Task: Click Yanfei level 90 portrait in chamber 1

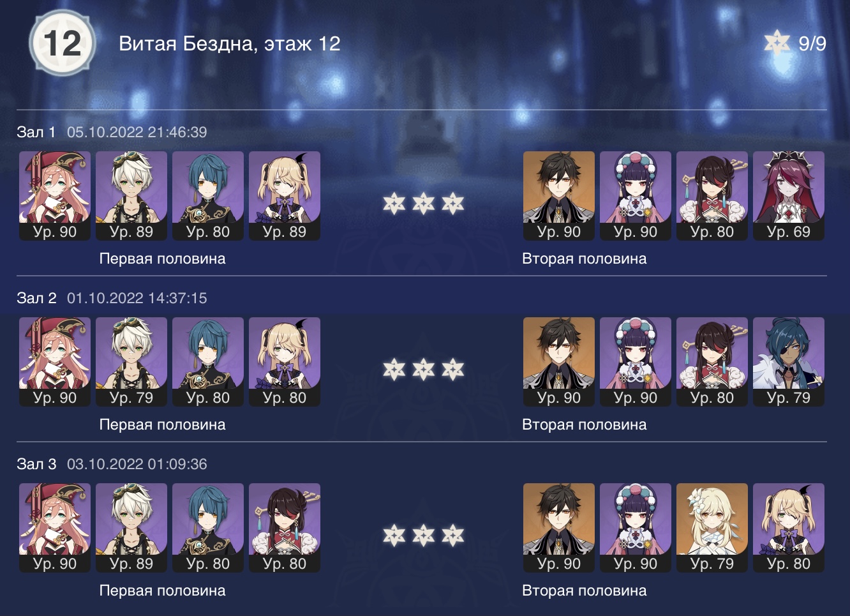Action: (x=55, y=196)
